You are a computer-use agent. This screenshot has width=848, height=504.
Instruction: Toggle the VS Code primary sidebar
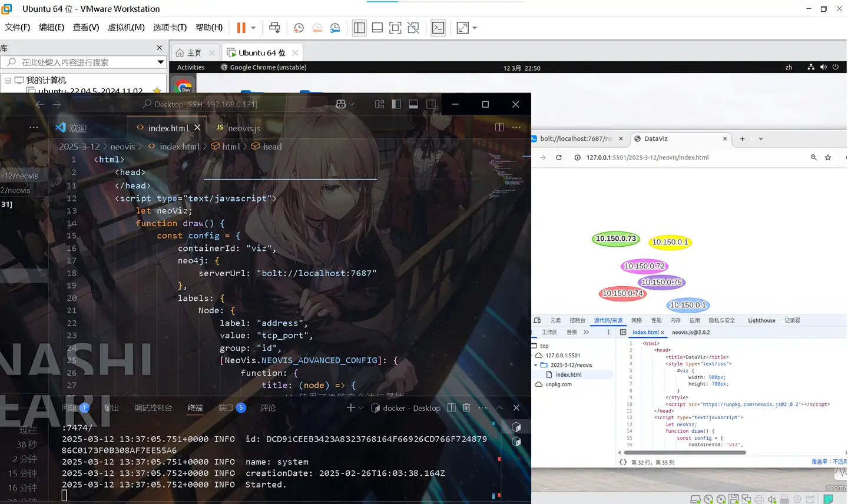click(396, 104)
